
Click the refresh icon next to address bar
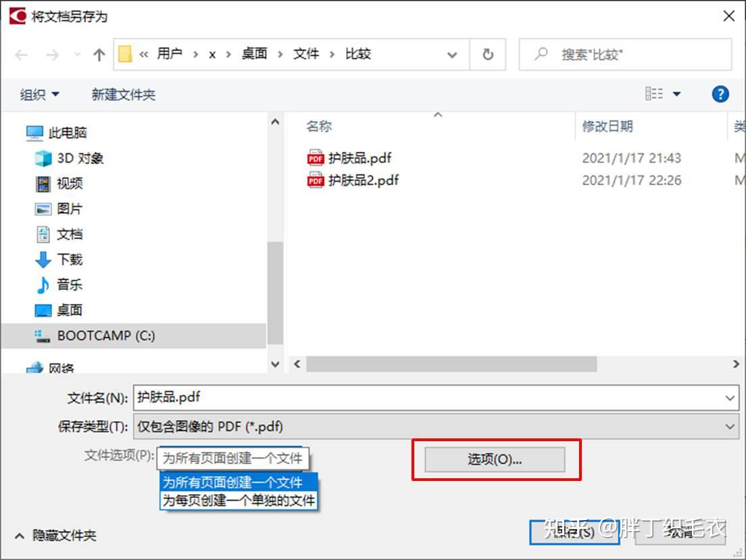click(488, 54)
